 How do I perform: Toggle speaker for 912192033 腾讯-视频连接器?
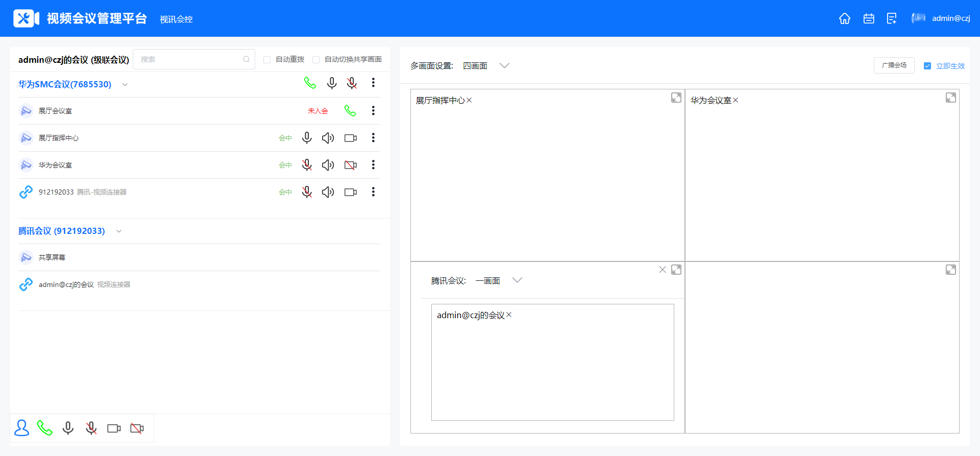pyautogui.click(x=328, y=192)
